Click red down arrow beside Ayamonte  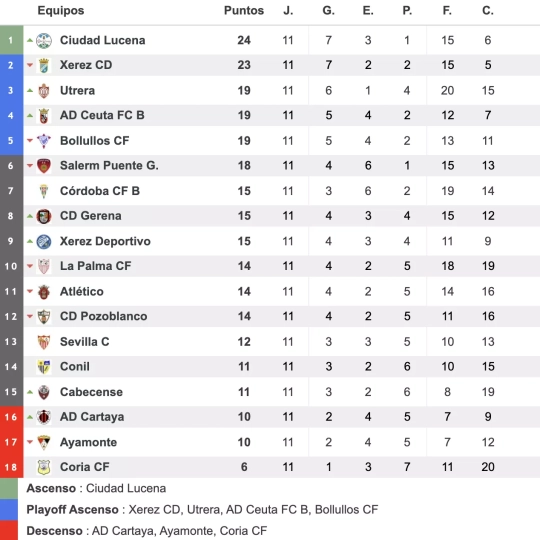[x=30, y=442]
